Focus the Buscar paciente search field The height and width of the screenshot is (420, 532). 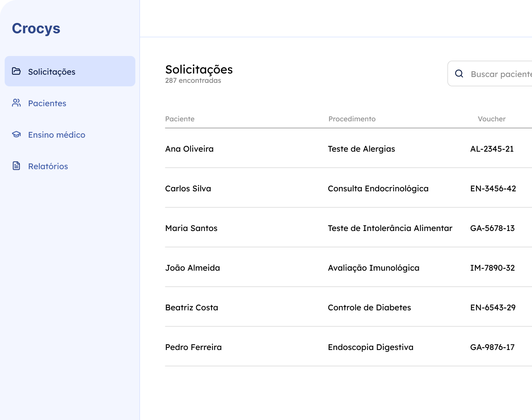pos(500,74)
